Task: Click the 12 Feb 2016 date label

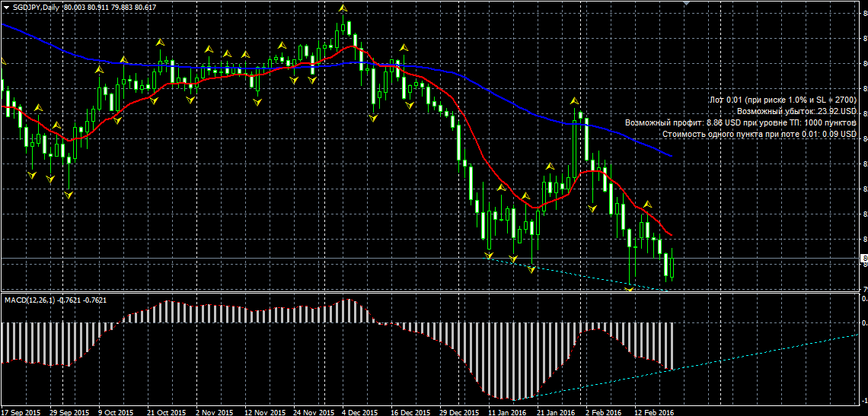Action: 654,412
